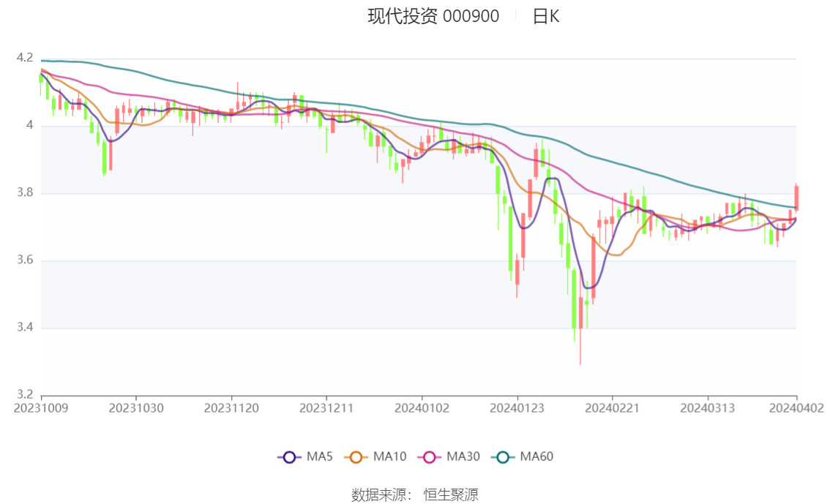Click the 20240123 x-axis date label
This screenshot has width=830, height=504.
(517, 408)
